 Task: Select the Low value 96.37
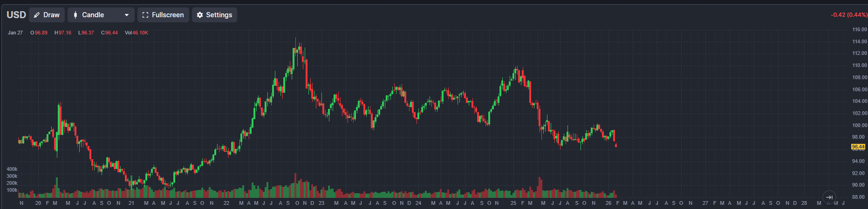[88, 33]
